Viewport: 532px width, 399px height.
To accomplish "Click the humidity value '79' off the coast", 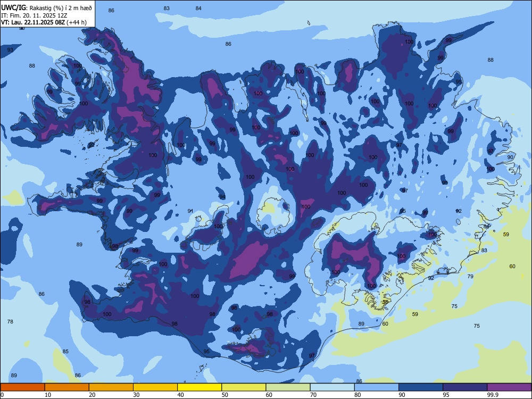I will (x=470, y=276).
